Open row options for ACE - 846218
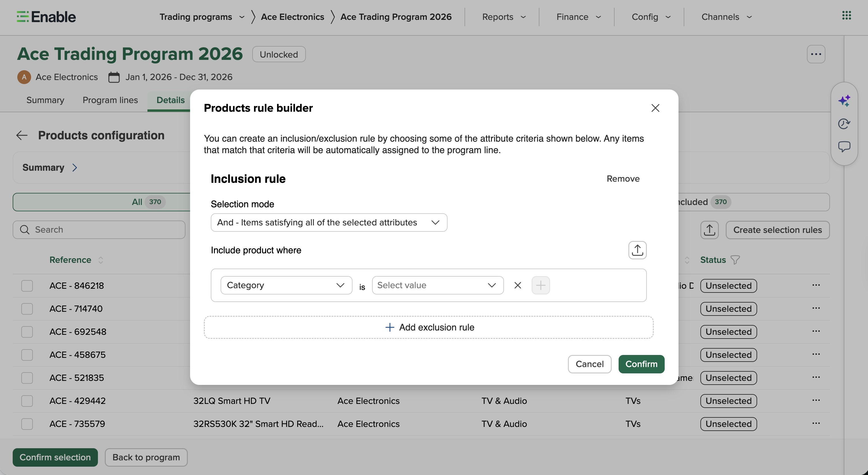This screenshot has height=475, width=868. tap(816, 285)
